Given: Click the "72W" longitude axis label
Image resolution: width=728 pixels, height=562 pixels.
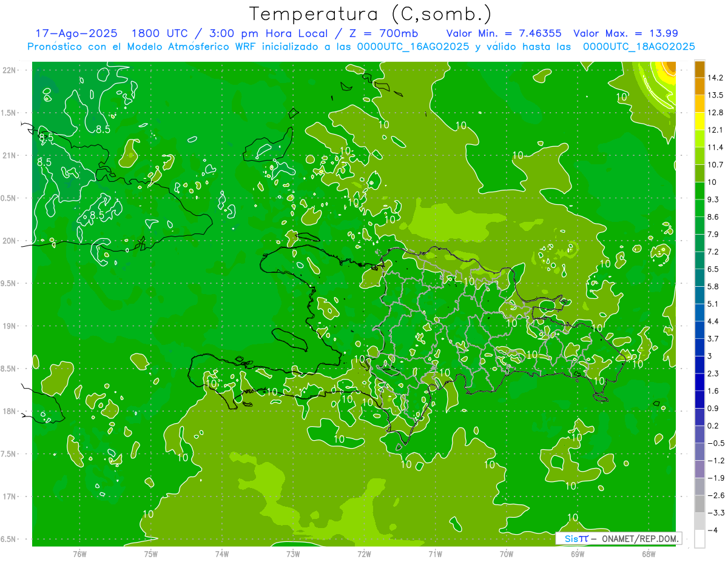Looking at the screenshot, I should click(x=364, y=554).
